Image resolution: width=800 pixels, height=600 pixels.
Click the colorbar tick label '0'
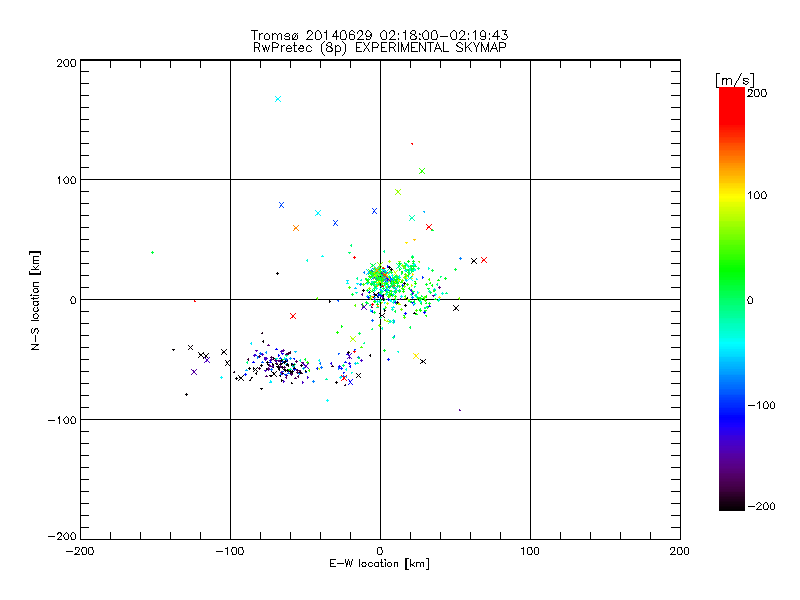tap(750, 300)
